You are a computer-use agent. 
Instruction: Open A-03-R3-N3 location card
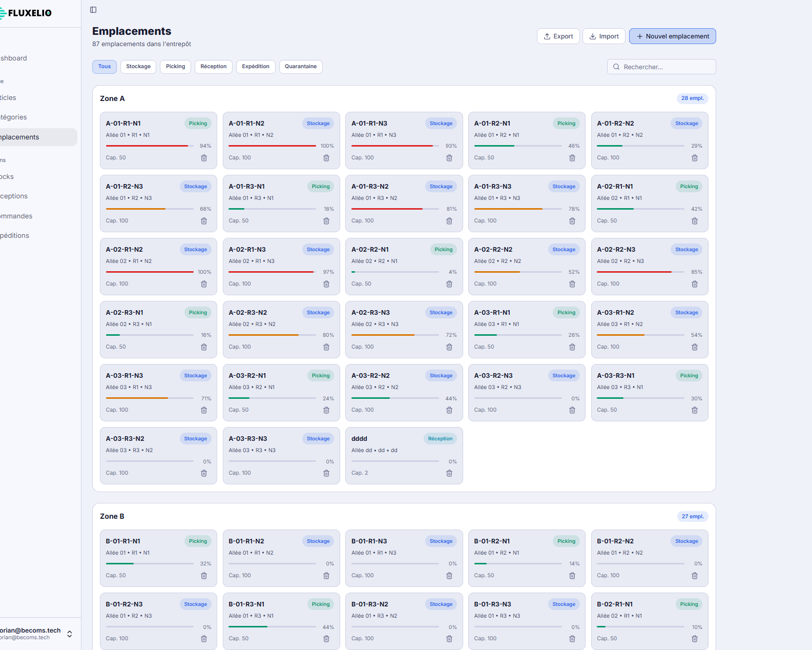(x=281, y=456)
